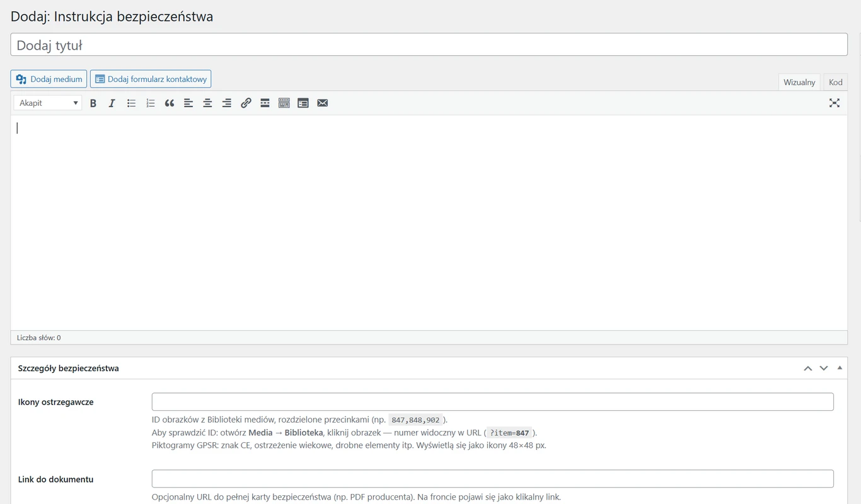Insert a numbered list

click(x=151, y=103)
